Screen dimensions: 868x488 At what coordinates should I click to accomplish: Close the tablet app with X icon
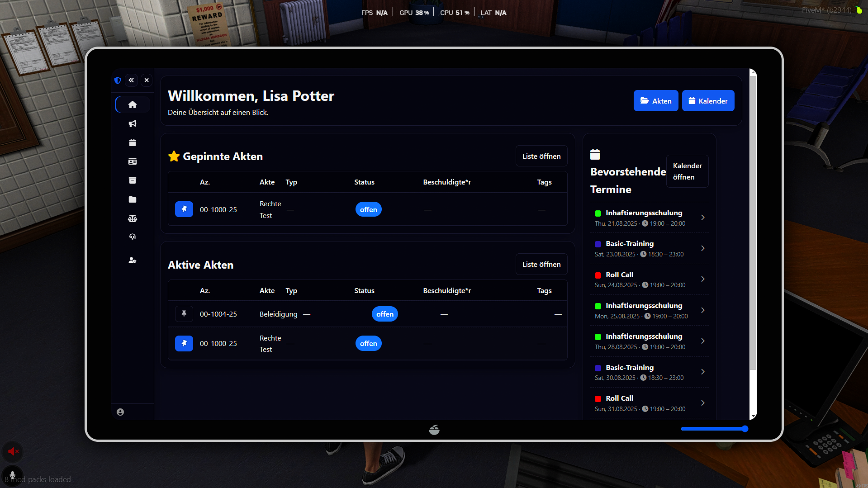(147, 80)
